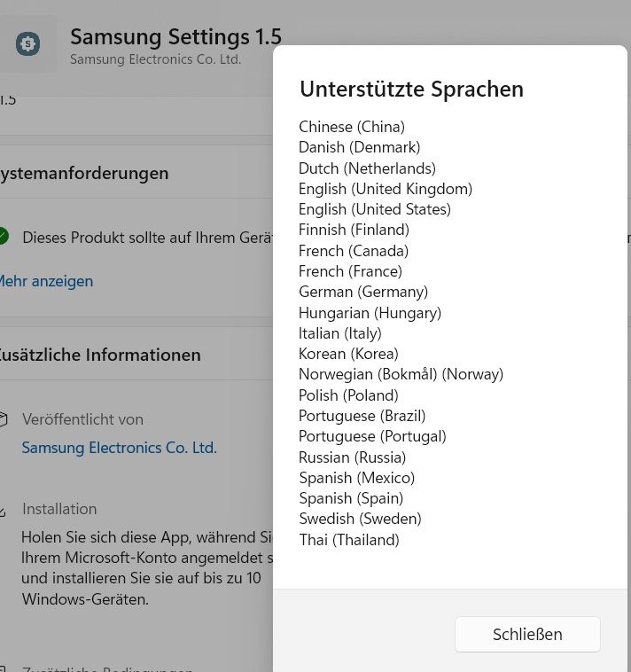The width and height of the screenshot is (631, 672).
Task: Click English (United States) in the list
Action: (x=374, y=209)
